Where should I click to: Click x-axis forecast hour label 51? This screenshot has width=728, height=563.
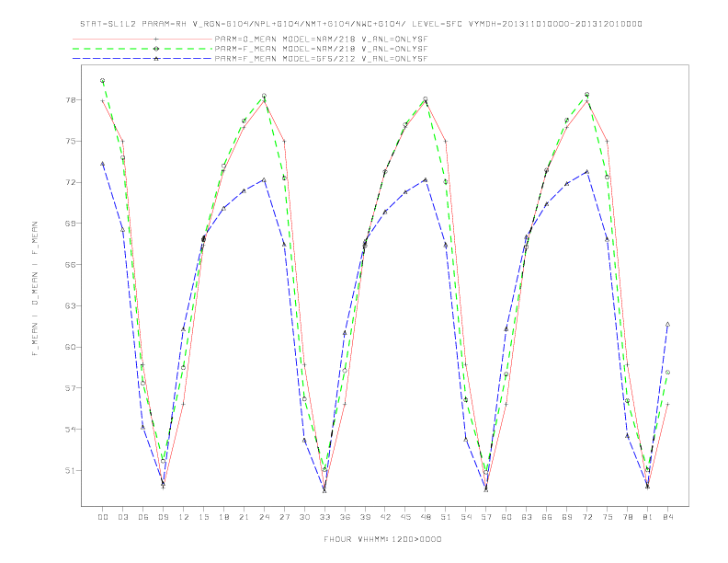coord(446,517)
